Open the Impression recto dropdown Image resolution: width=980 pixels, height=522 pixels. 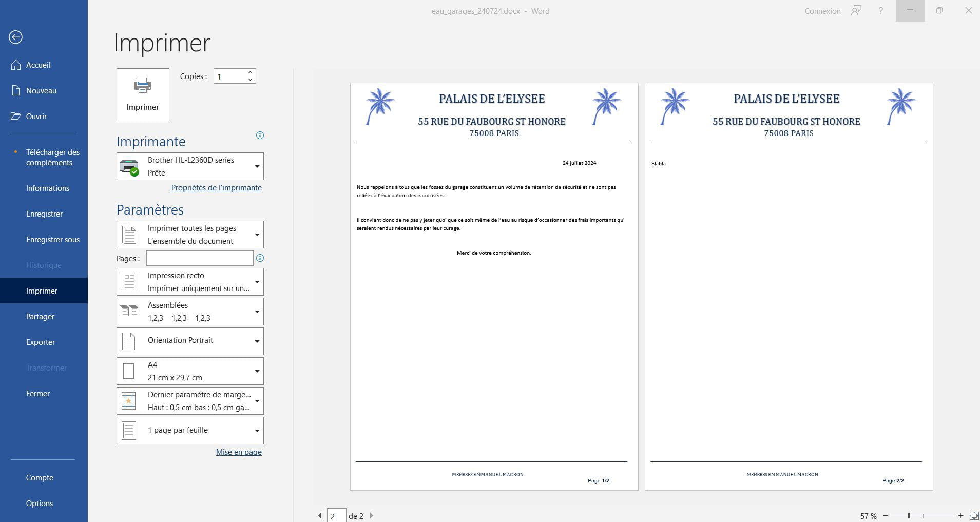(190, 282)
